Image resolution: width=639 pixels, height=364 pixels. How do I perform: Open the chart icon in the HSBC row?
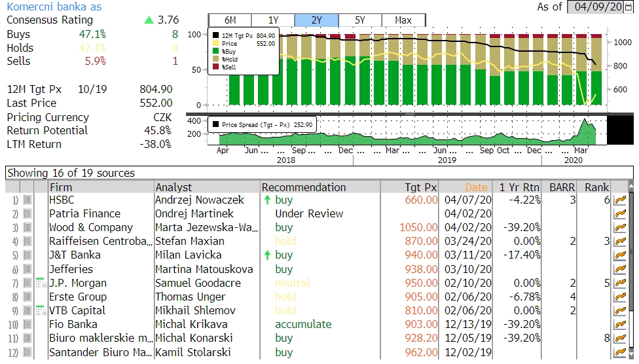620,200
